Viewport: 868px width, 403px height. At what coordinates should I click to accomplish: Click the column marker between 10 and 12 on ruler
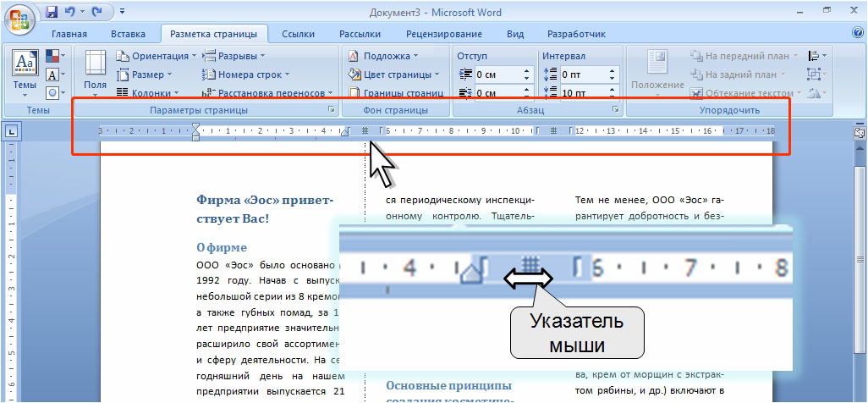(x=554, y=131)
